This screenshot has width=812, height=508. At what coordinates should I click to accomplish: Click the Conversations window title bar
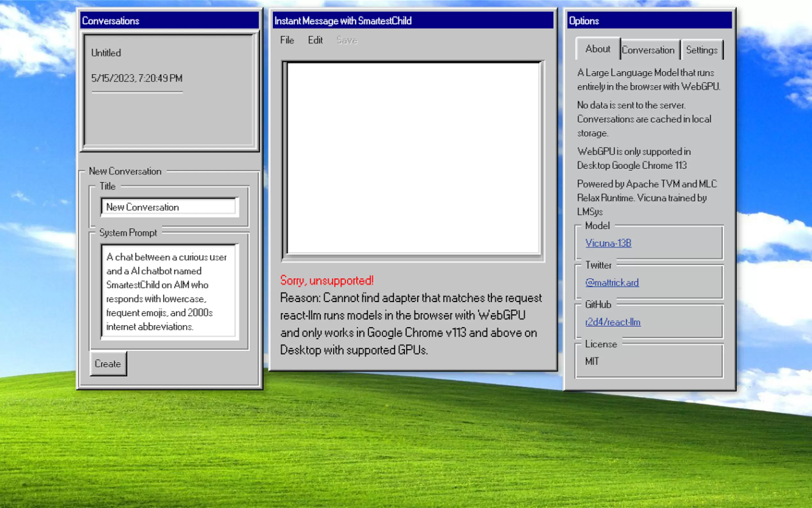(169, 20)
